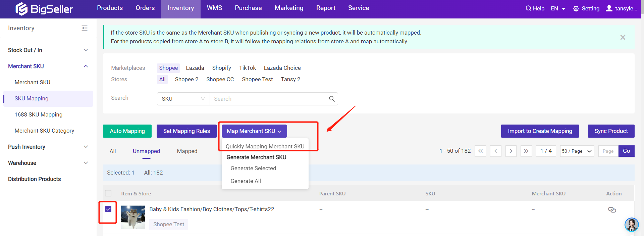The width and height of the screenshot is (644, 236).
Task: Click Set Mapping Rules button
Action: [x=186, y=131]
